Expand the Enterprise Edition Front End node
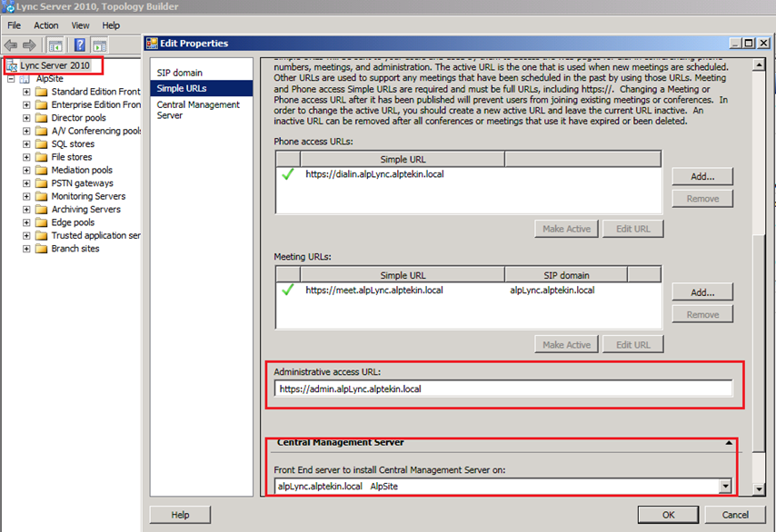Image resolution: width=776 pixels, height=532 pixels. pos(26,104)
